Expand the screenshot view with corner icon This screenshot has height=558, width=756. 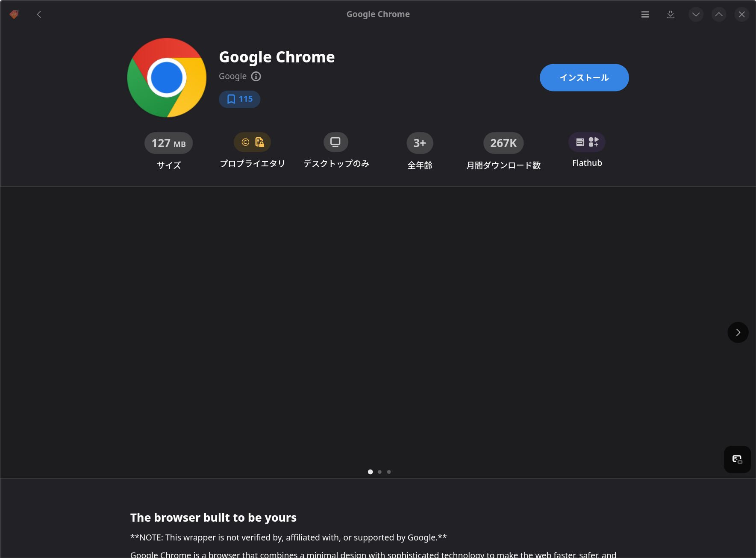(737, 460)
